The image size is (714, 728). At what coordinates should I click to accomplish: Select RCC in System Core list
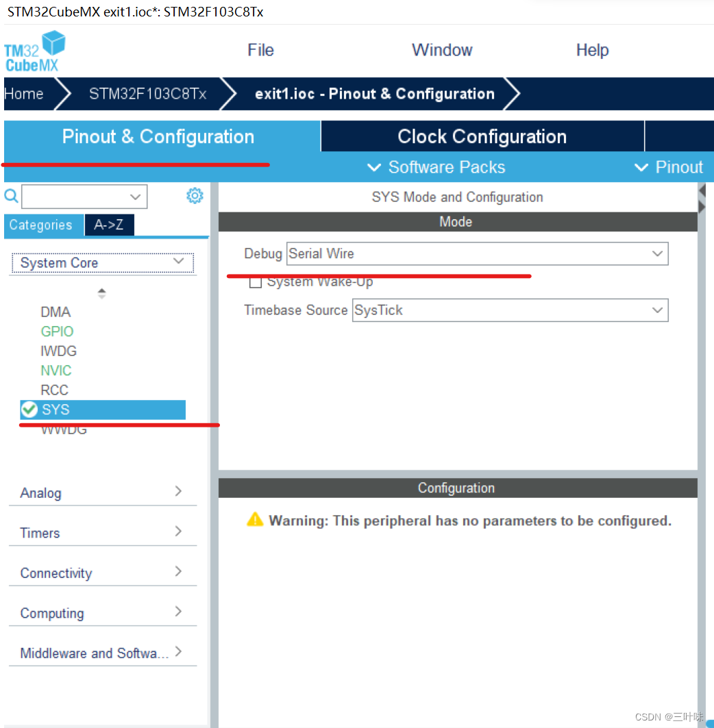pos(54,390)
